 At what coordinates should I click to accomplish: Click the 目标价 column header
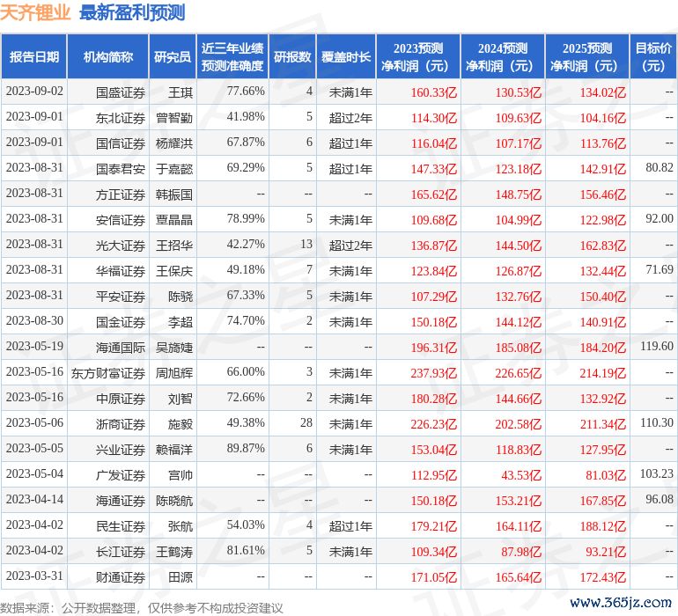coord(653,56)
